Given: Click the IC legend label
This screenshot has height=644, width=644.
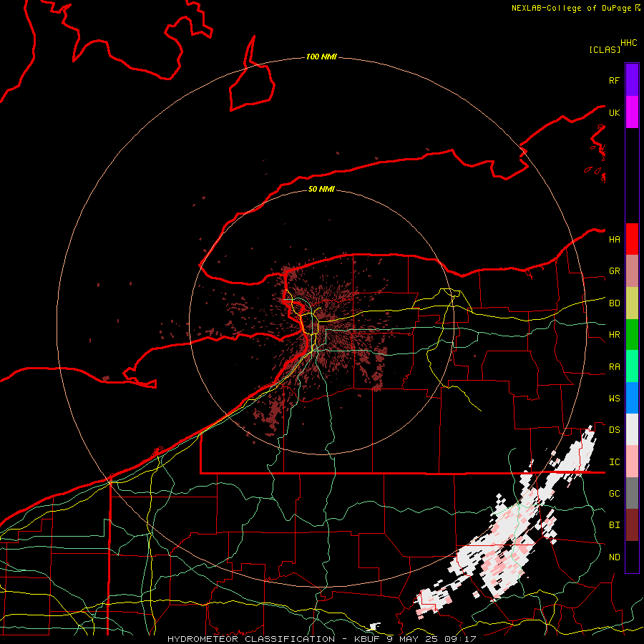Looking at the screenshot, I should (614, 462).
